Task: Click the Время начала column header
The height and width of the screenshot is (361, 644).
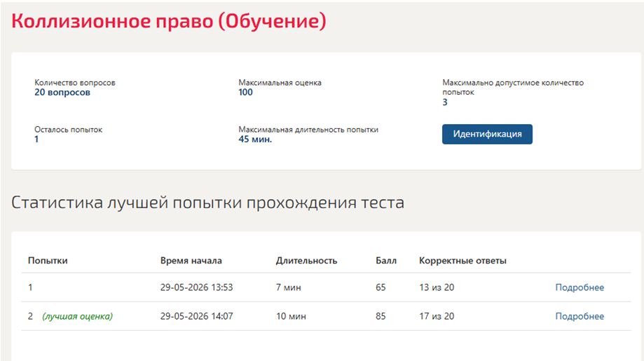Action: click(x=191, y=260)
